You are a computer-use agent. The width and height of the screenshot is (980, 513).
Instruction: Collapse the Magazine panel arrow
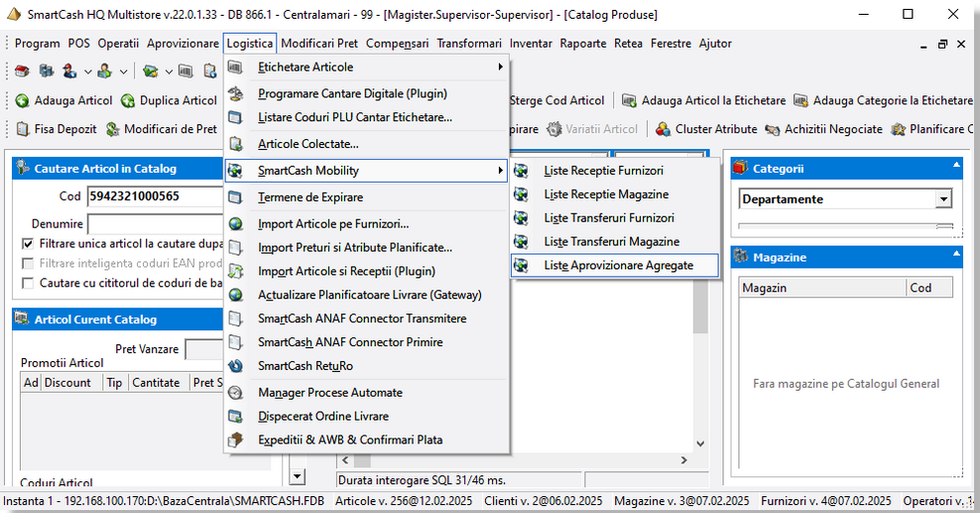956,254
